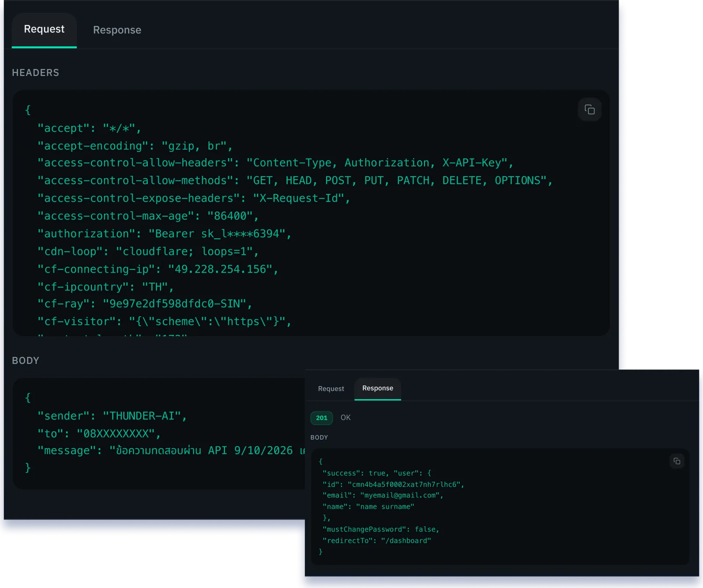The image size is (703, 588).
Task: Select the Request tab in top panel
Action: click(x=44, y=29)
